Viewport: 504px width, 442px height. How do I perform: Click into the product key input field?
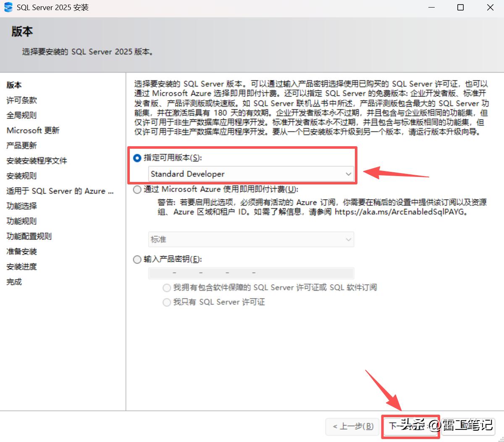[x=251, y=273]
